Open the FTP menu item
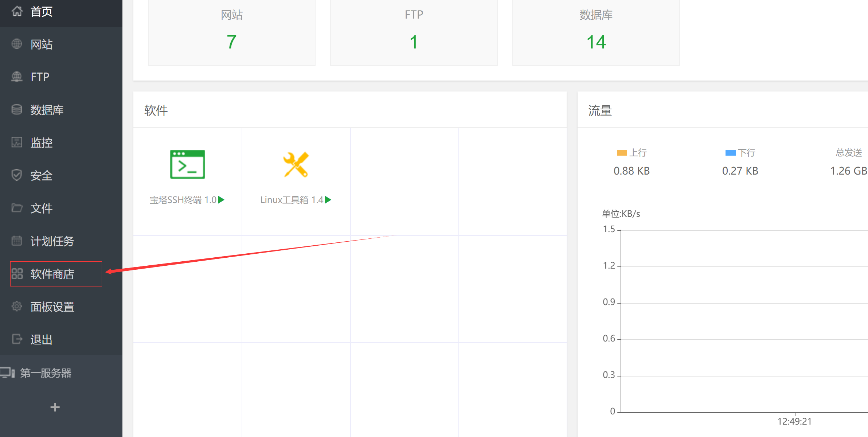 click(x=61, y=77)
